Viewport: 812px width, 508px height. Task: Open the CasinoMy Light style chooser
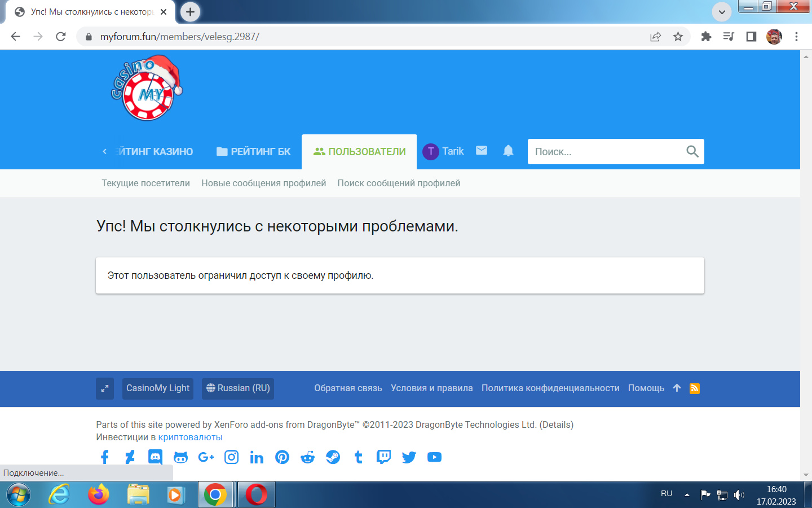157,388
